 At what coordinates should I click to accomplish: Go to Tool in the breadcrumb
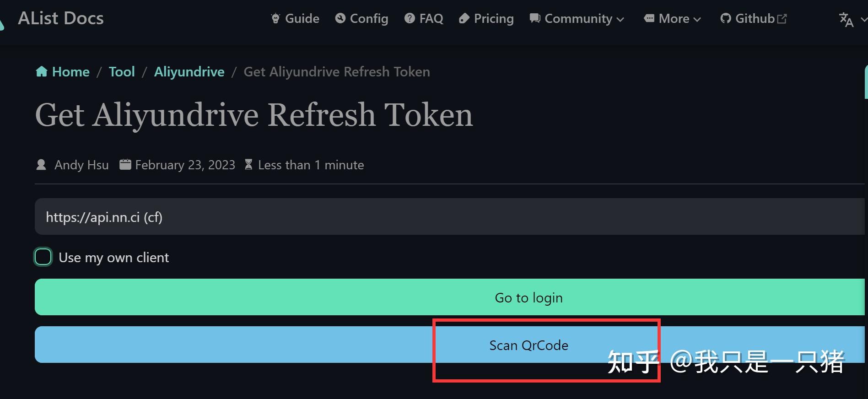122,72
